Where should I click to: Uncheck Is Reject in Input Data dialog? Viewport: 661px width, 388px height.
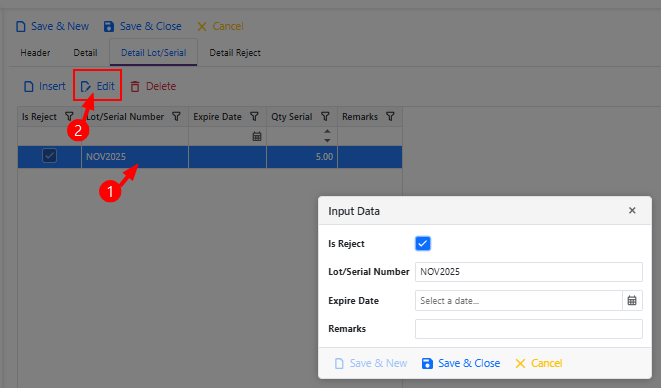(423, 243)
